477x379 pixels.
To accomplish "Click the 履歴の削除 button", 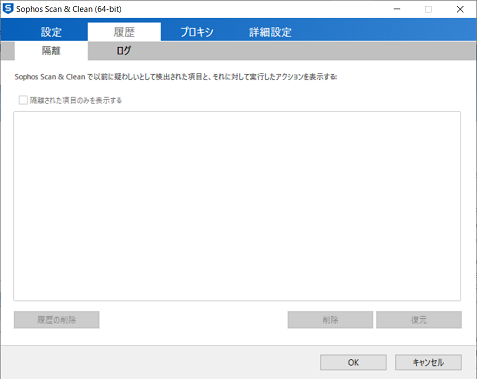I will point(56,320).
